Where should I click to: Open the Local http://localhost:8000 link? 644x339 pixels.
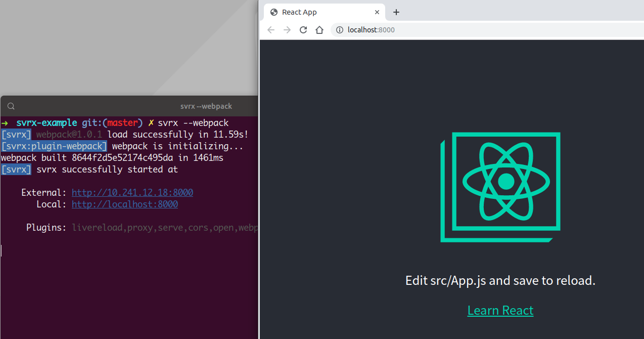(124, 204)
